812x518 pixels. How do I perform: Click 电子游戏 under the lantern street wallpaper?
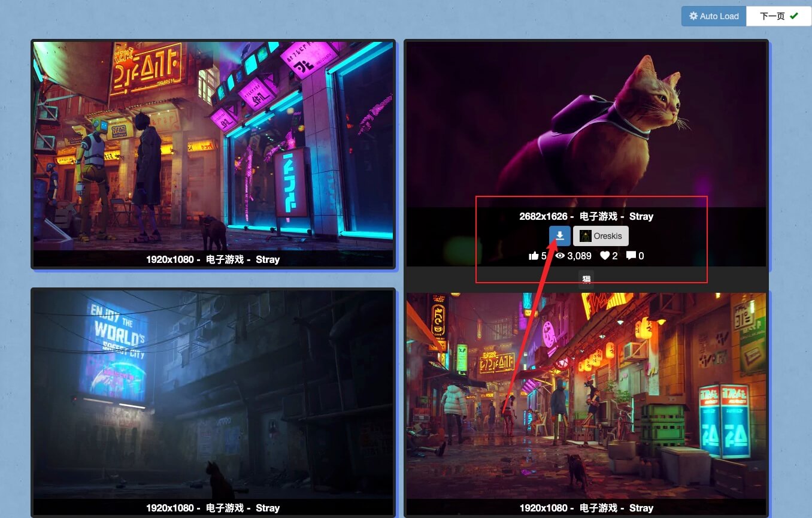click(x=599, y=508)
